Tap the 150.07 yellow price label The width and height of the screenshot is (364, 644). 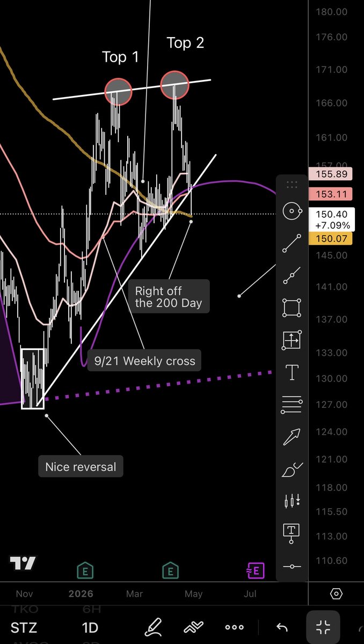pos(330,238)
